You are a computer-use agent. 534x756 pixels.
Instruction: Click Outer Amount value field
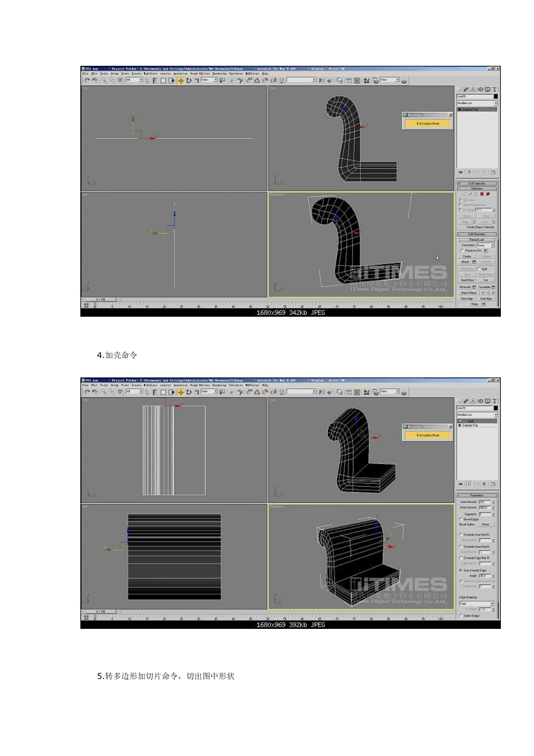[485, 507]
